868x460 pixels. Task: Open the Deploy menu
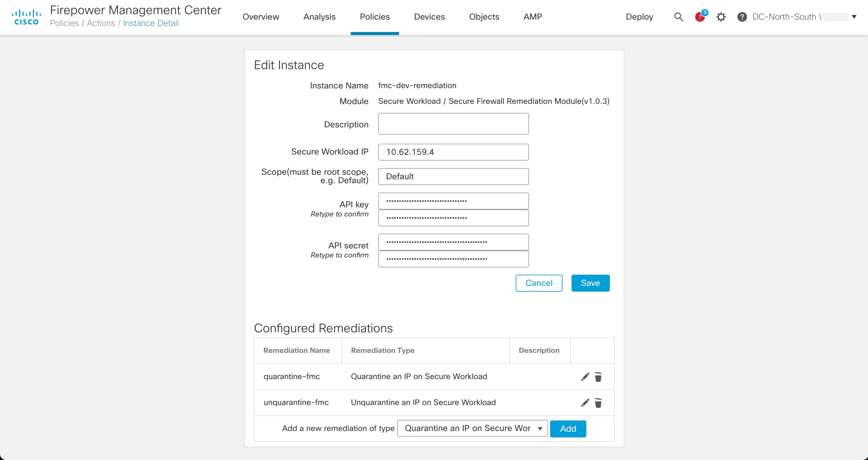639,17
